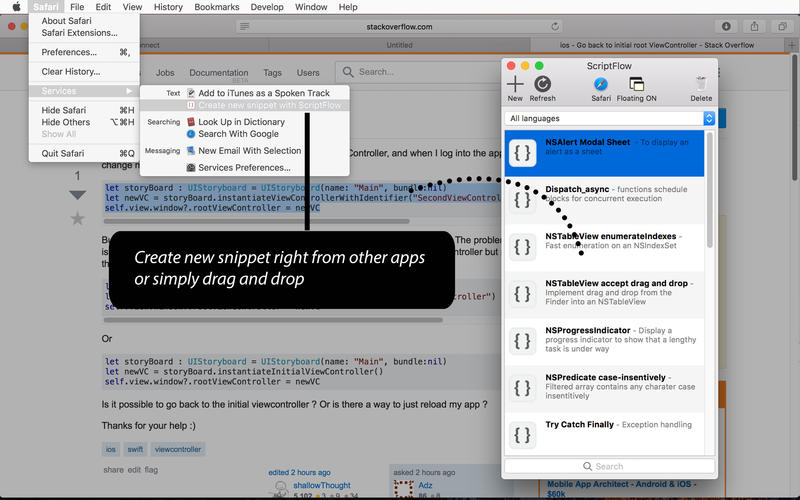Click the stackoverflow.com address bar
The image size is (800, 500).
[399, 27]
